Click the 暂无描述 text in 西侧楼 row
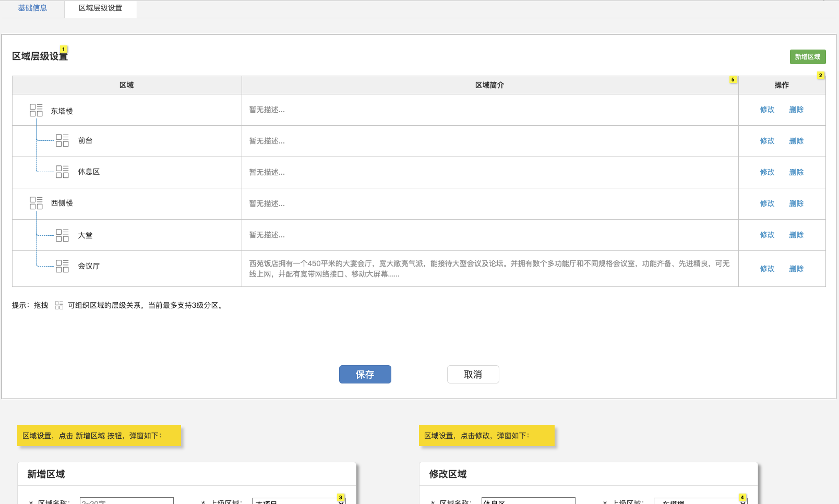839x504 pixels. click(x=267, y=203)
